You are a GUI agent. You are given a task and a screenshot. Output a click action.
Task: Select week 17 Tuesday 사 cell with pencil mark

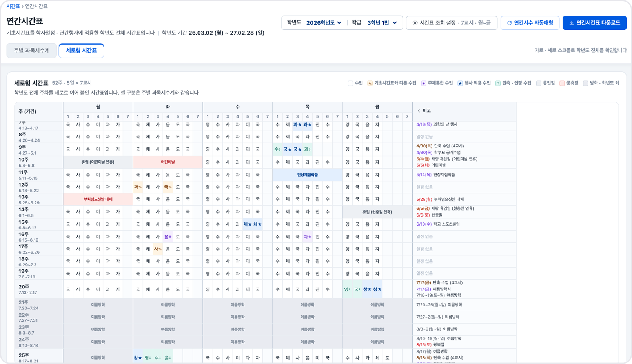[x=158, y=249]
